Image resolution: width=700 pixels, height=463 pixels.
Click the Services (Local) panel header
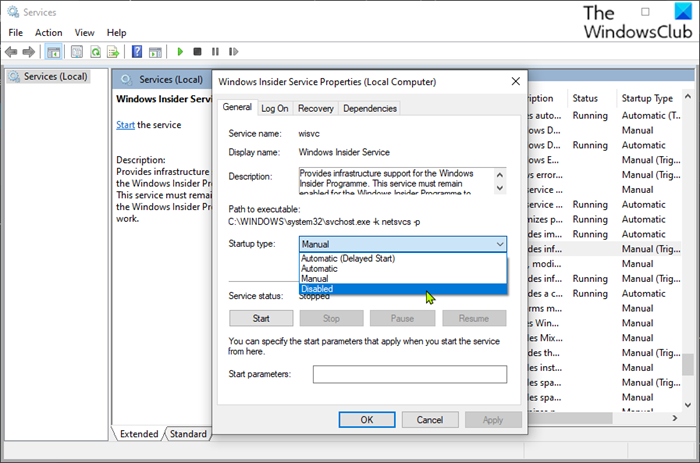(171, 79)
